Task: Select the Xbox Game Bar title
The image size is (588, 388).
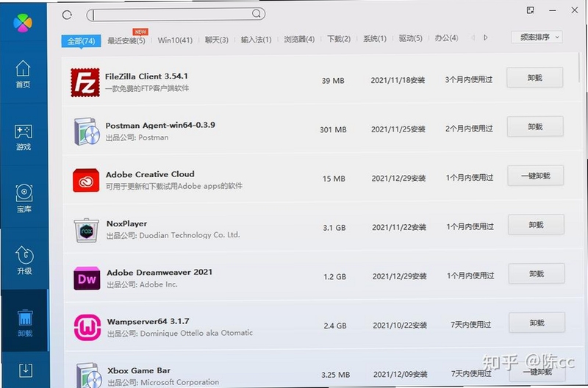Action: click(x=139, y=370)
